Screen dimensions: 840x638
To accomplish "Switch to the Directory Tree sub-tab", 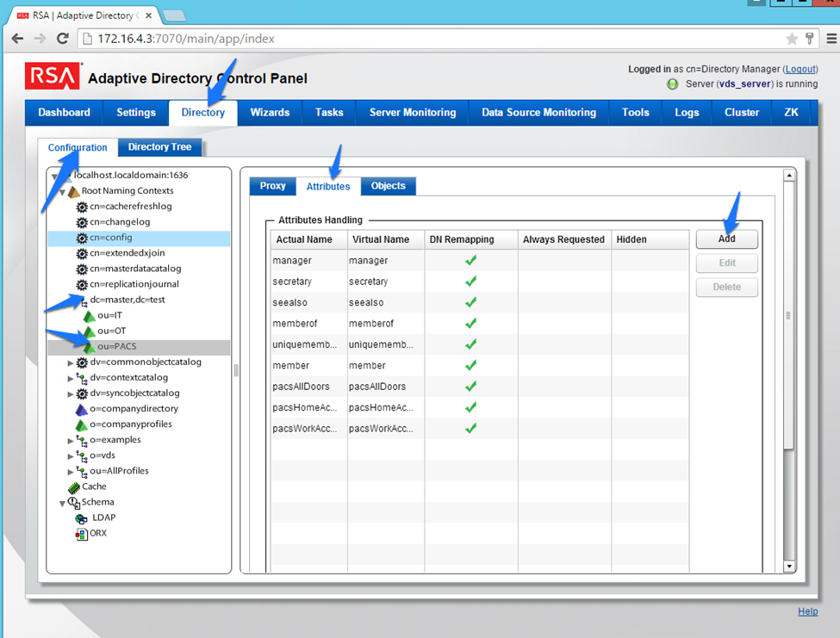I will [159, 147].
